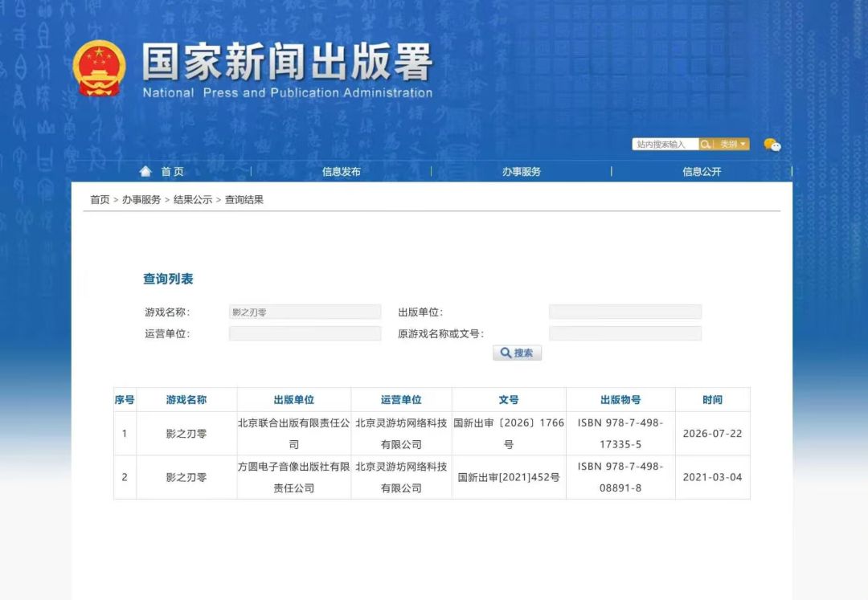
Task: Click sequence number 1 cell
Action: [x=125, y=434]
